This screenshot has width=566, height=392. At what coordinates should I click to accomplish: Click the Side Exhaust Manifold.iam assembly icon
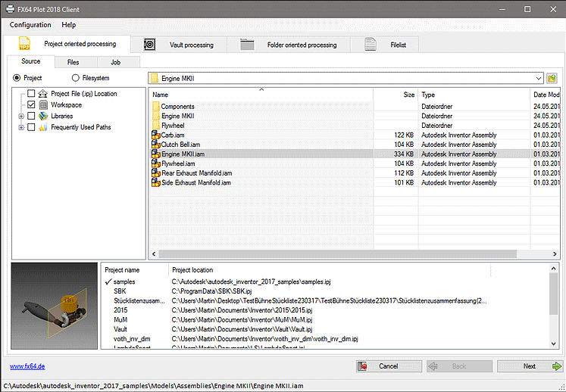coord(156,182)
